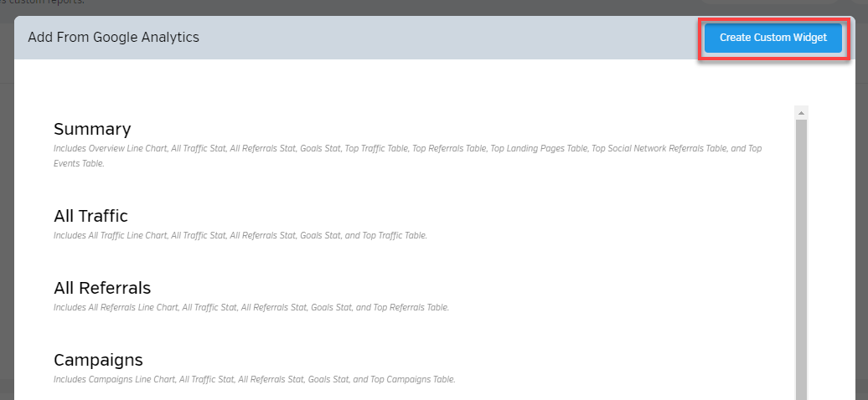
Task: Click description mentioning Top Referrals Table under All Referrals
Action: (251, 307)
